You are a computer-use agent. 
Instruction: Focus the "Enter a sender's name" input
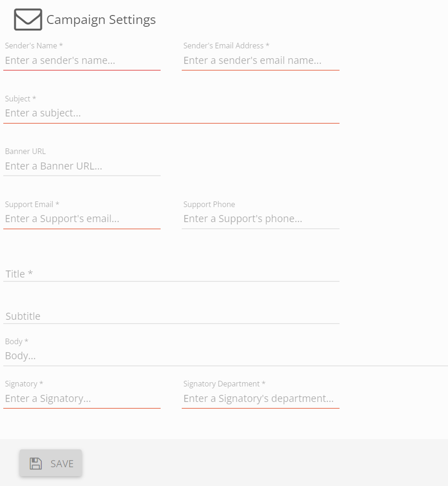pyautogui.click(x=82, y=61)
